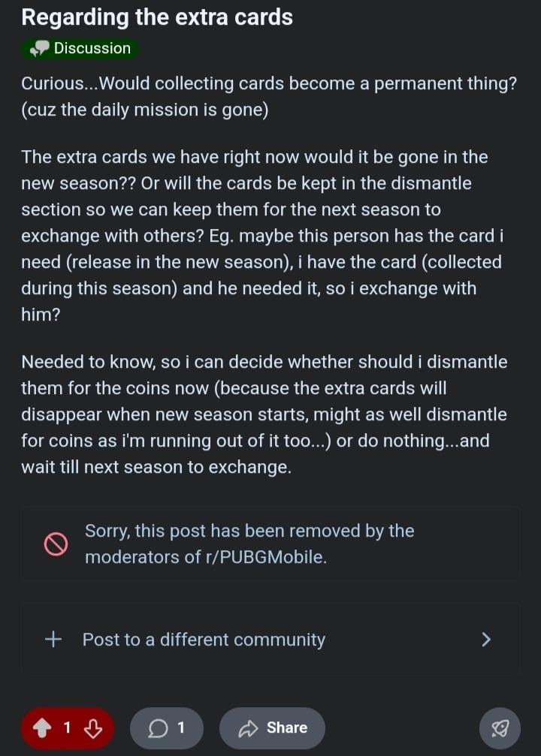Click the paragraph starting with "Curious..."
Image resolution: width=541 pixels, height=756 pixels.
click(268, 96)
